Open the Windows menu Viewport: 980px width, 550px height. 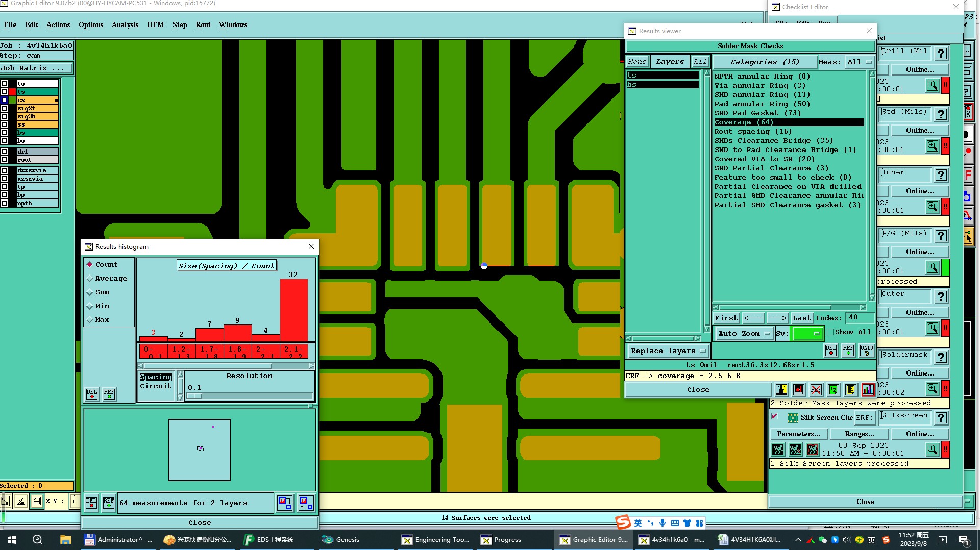pyautogui.click(x=233, y=24)
